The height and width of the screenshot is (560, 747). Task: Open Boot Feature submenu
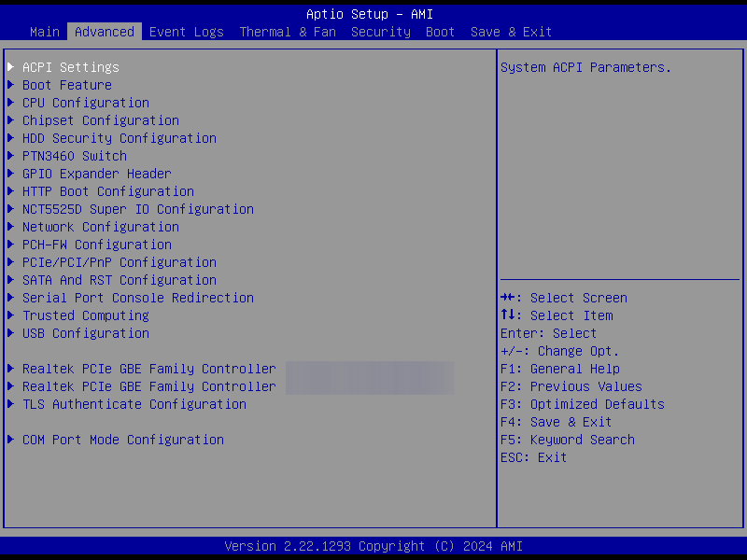67,85
